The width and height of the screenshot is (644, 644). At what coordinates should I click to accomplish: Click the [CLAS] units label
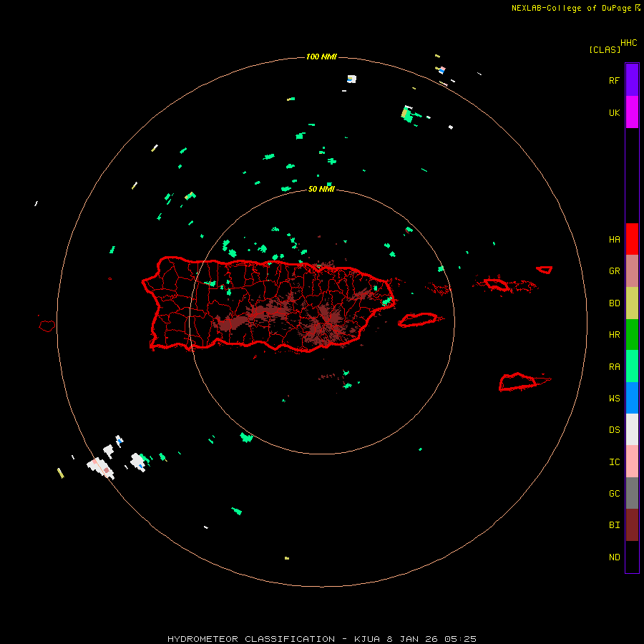(x=605, y=49)
